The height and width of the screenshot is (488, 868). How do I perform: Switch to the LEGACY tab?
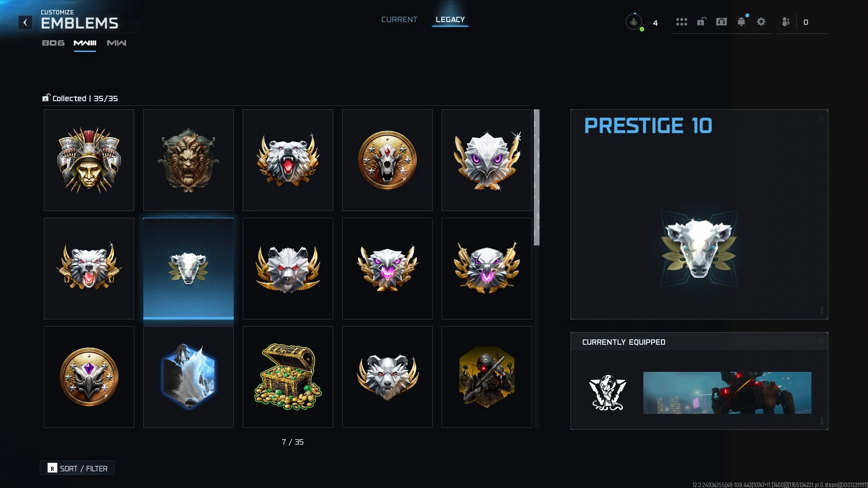450,19
